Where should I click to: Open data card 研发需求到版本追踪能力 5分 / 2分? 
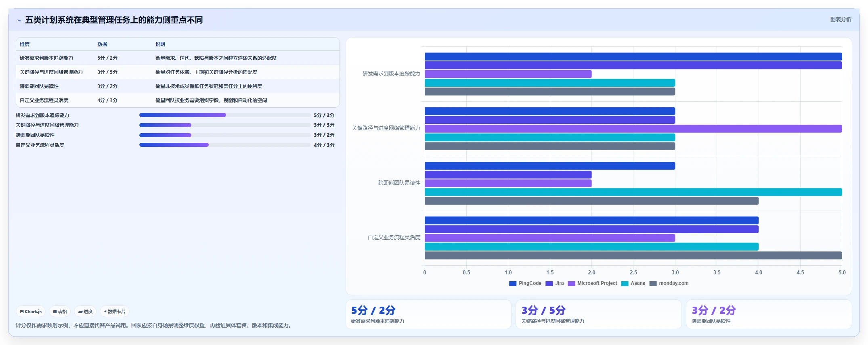pyautogui.click(x=428, y=314)
